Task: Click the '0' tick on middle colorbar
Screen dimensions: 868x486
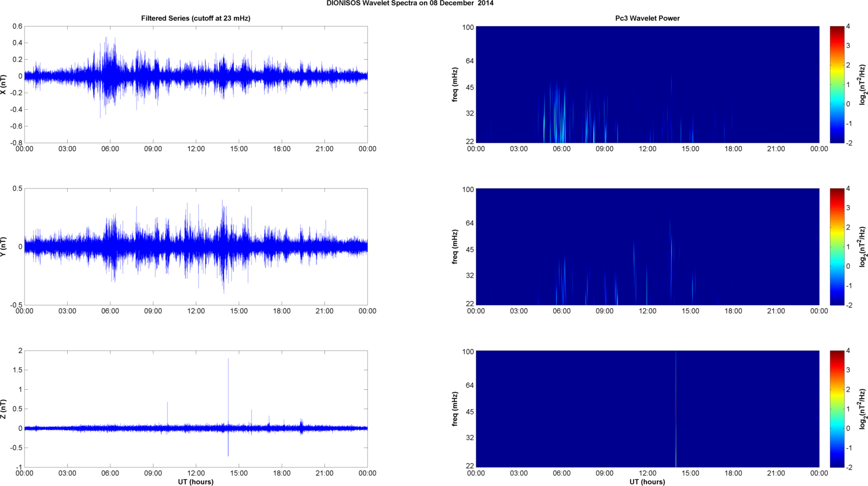Action: [x=848, y=266]
